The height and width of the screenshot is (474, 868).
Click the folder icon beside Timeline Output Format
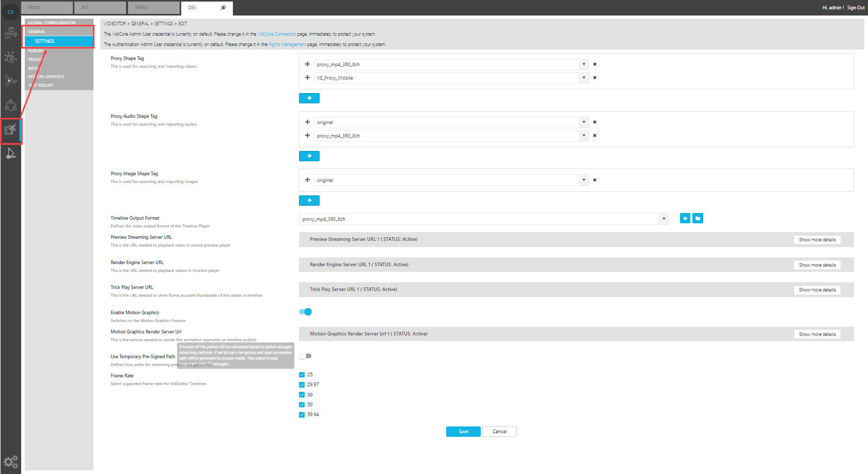698,219
